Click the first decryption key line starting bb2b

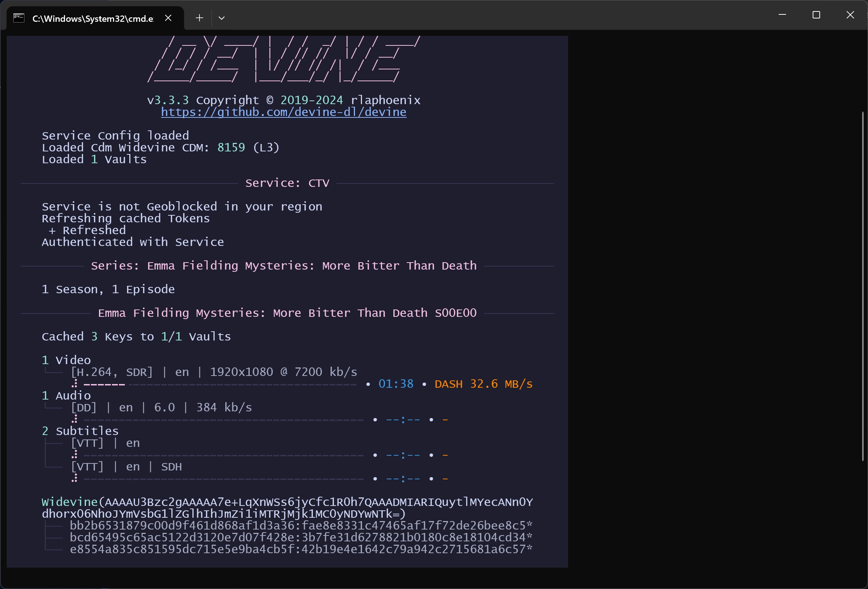[301, 526]
